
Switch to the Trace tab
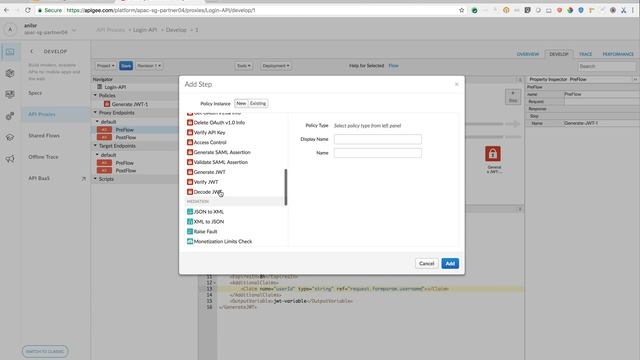point(585,54)
